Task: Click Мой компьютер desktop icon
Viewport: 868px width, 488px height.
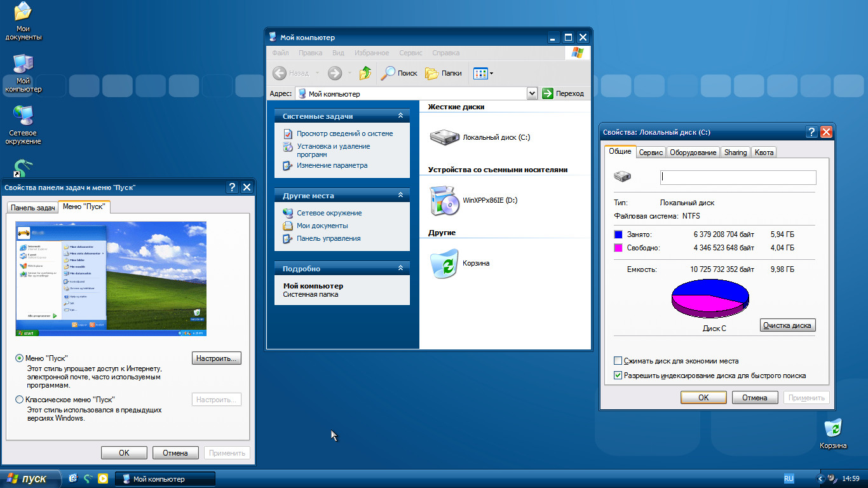Action: (23, 74)
